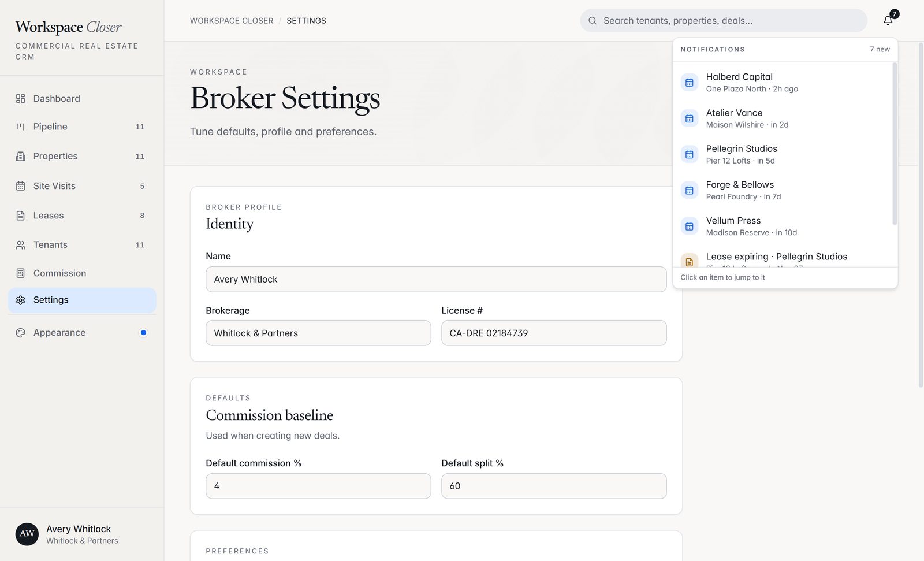Image resolution: width=924 pixels, height=561 pixels.
Task: Click calendar icon beside Atelier Vance
Action: pyautogui.click(x=690, y=118)
